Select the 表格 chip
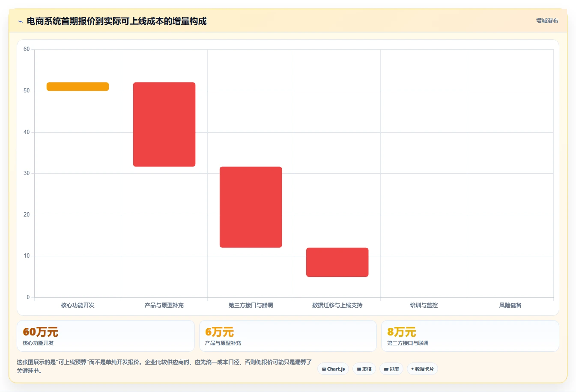Viewport: 576px width, 392px height. tap(364, 369)
